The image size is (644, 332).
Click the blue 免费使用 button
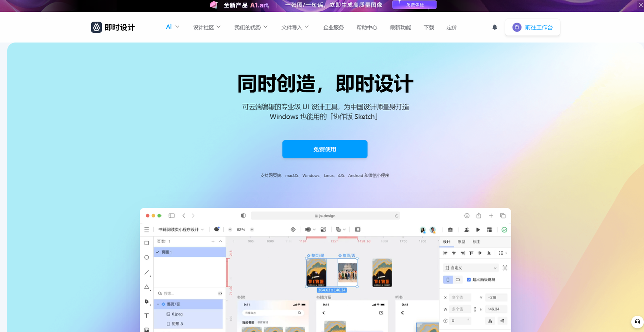click(x=325, y=149)
